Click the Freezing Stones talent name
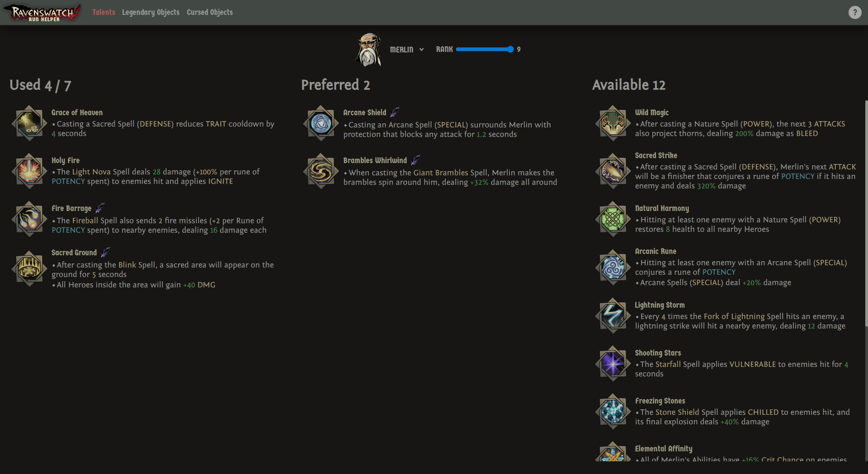Image resolution: width=868 pixels, height=474 pixels. pos(660,401)
